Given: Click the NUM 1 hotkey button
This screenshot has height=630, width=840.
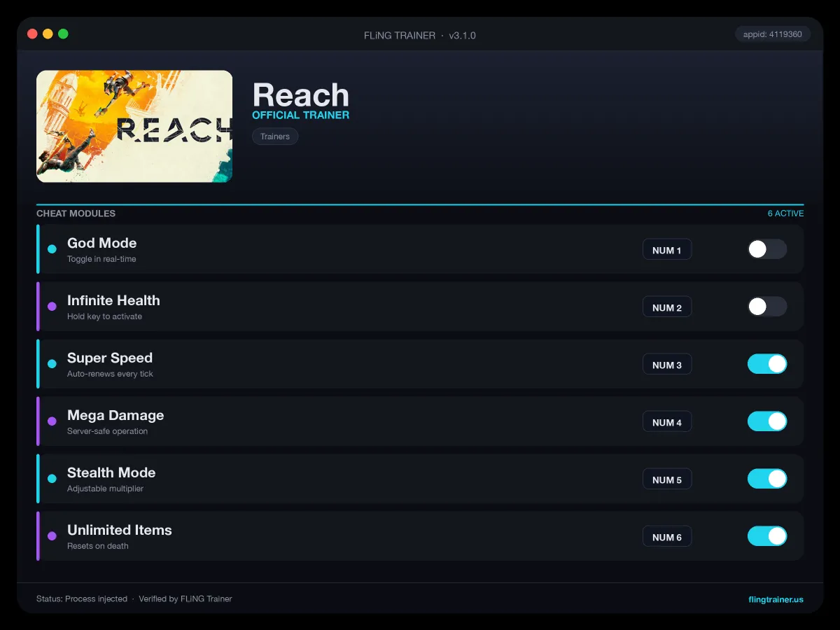Looking at the screenshot, I should coord(667,250).
